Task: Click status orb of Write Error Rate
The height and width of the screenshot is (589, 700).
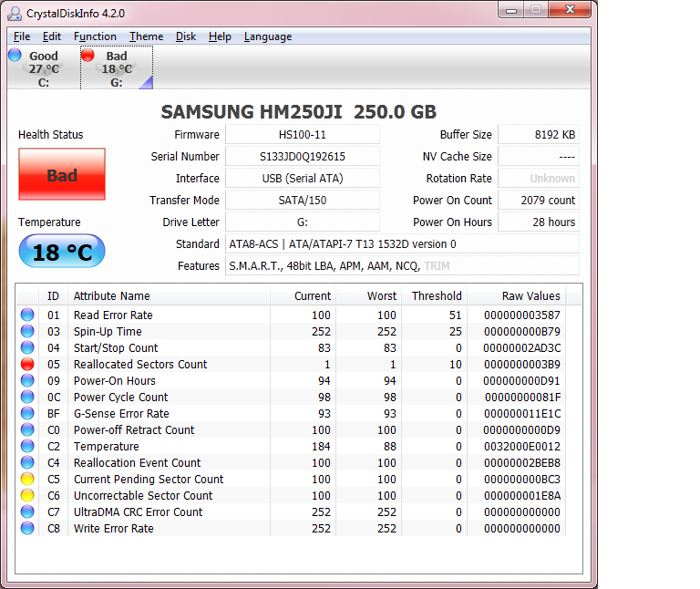Action: [x=27, y=528]
